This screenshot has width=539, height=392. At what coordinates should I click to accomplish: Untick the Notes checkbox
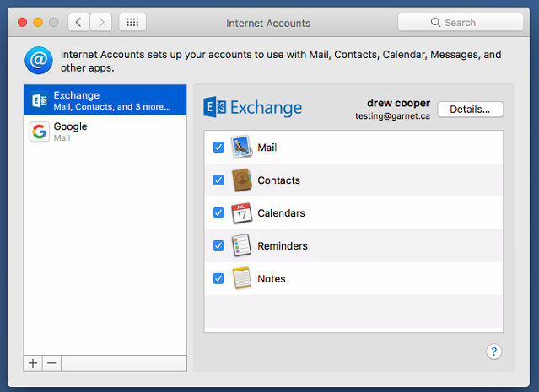[218, 279]
